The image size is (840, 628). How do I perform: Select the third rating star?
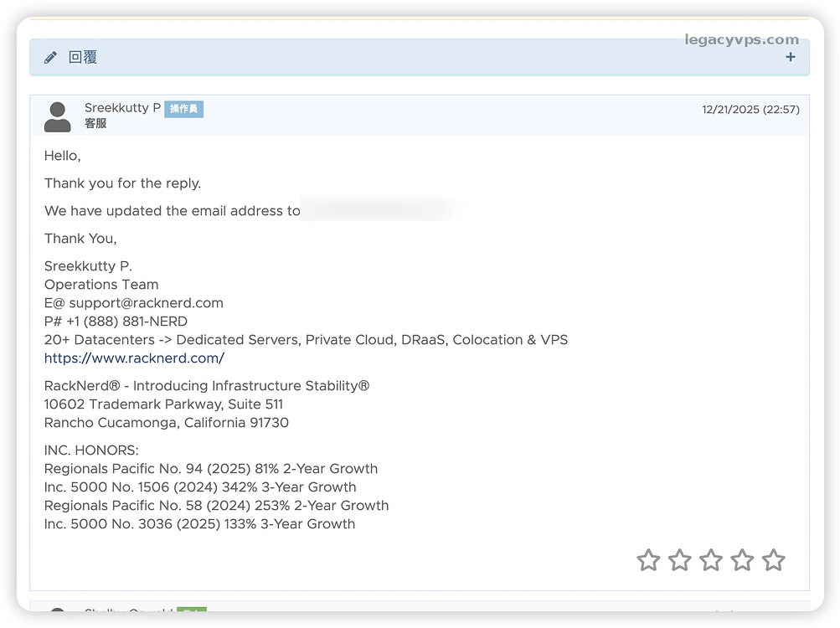click(x=711, y=560)
